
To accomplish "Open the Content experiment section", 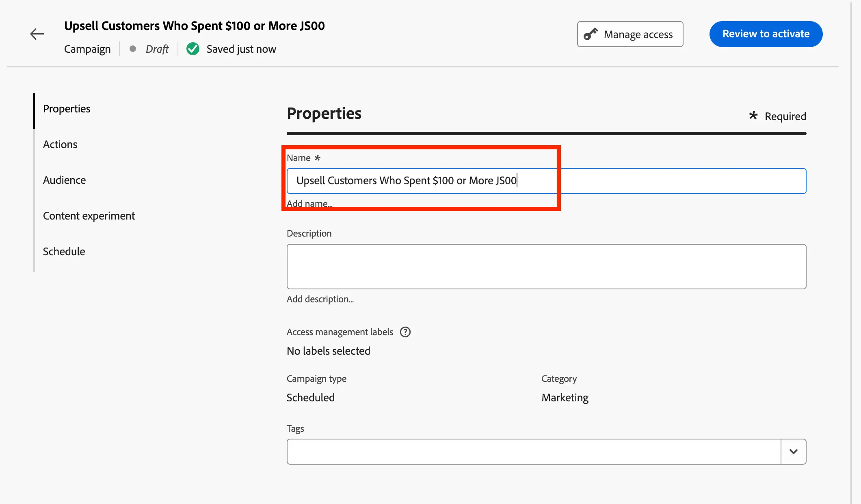I will (89, 216).
